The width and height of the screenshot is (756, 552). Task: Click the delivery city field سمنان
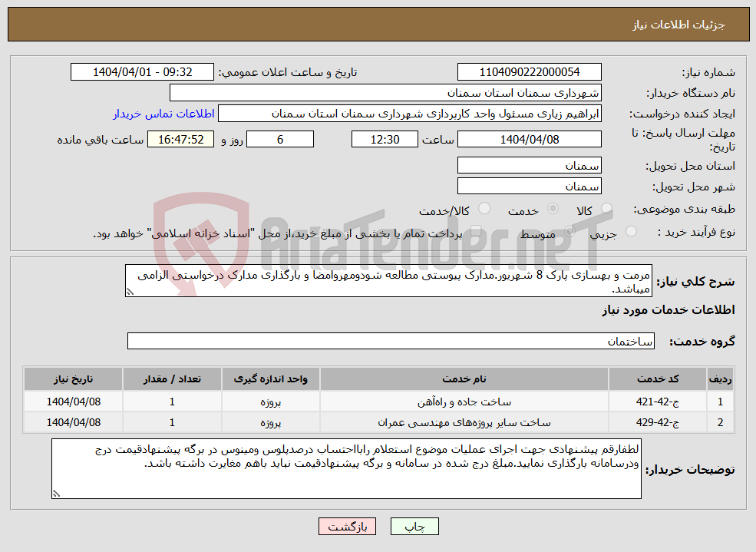pyautogui.click(x=529, y=186)
